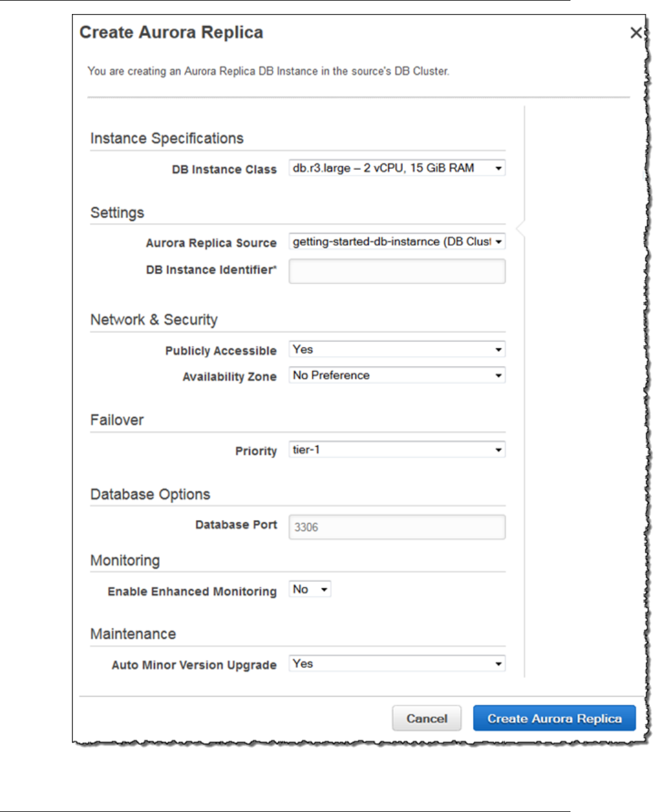Screen dimensions: 657x812
Task: Open the Publicly Accessible dropdown
Action: (x=397, y=350)
